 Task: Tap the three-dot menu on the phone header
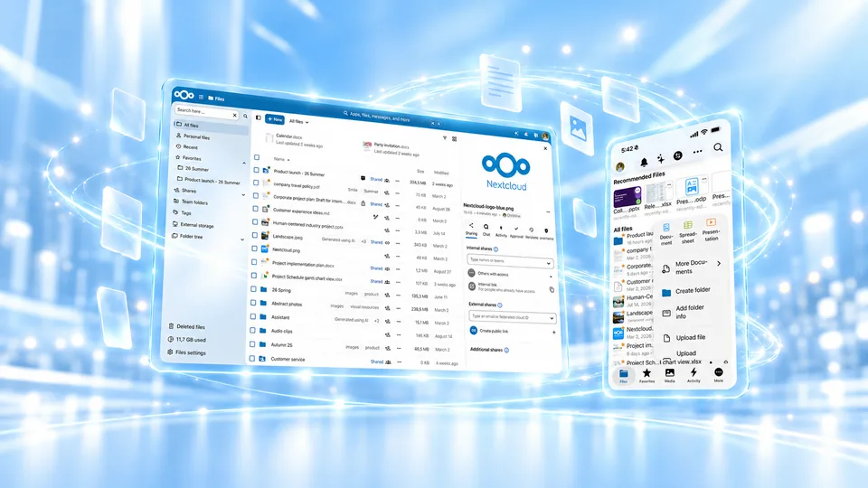[697, 151]
